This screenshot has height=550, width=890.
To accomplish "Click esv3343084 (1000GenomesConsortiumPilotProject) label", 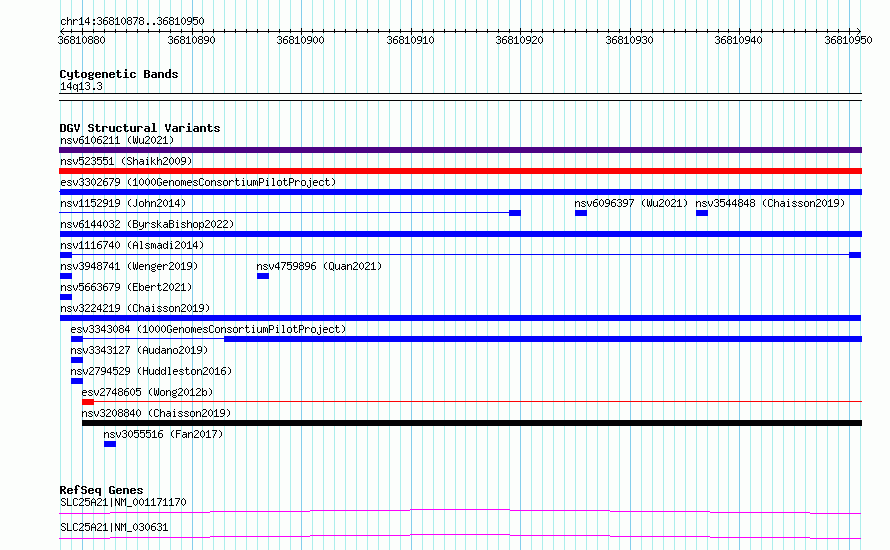I will [x=208, y=329].
